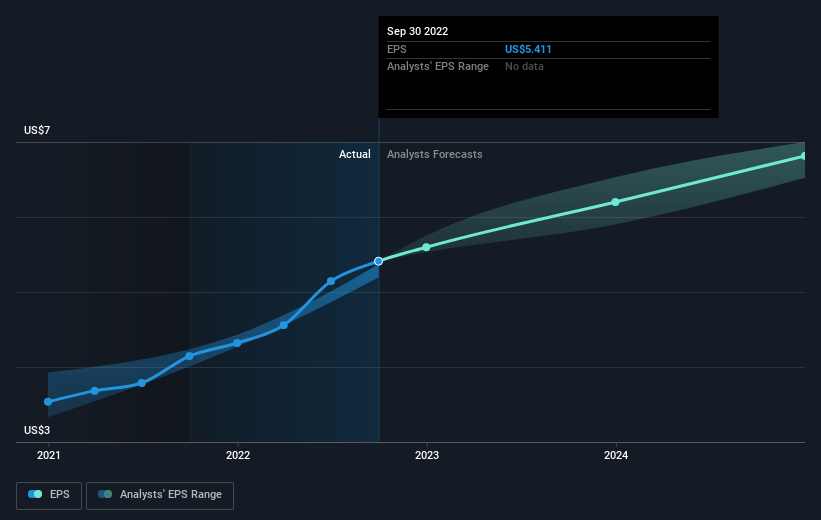Click the 'Actual' chart label

tap(354, 154)
